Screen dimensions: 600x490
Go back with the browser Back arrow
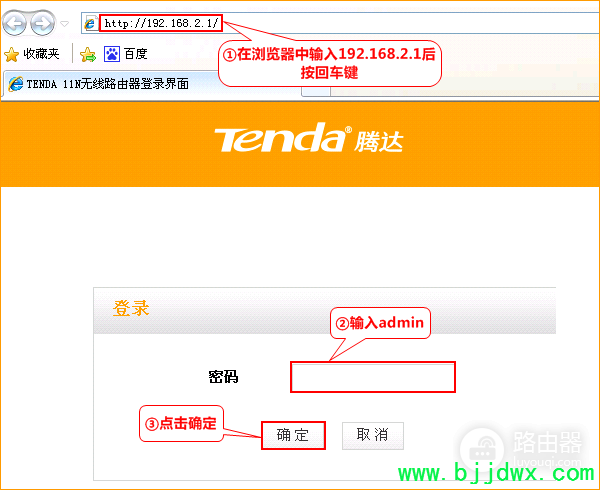[15, 24]
